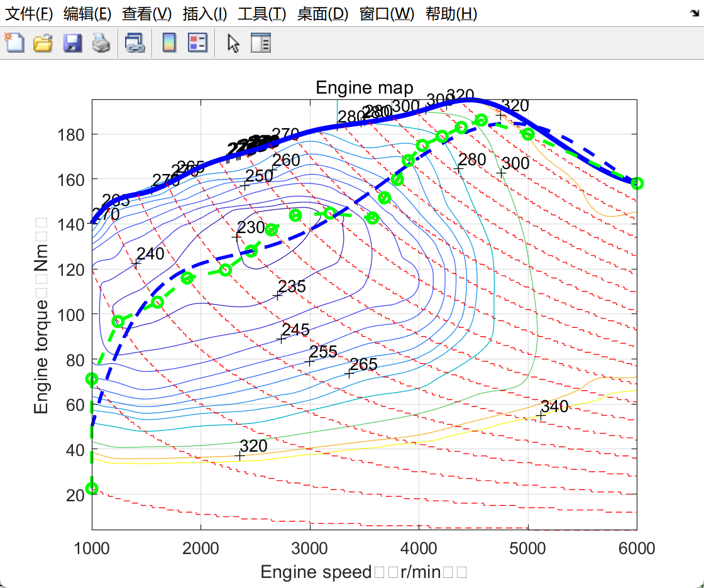Insert a legend using the toolbar icon
Screen dimensions: 704x588
coord(198,43)
